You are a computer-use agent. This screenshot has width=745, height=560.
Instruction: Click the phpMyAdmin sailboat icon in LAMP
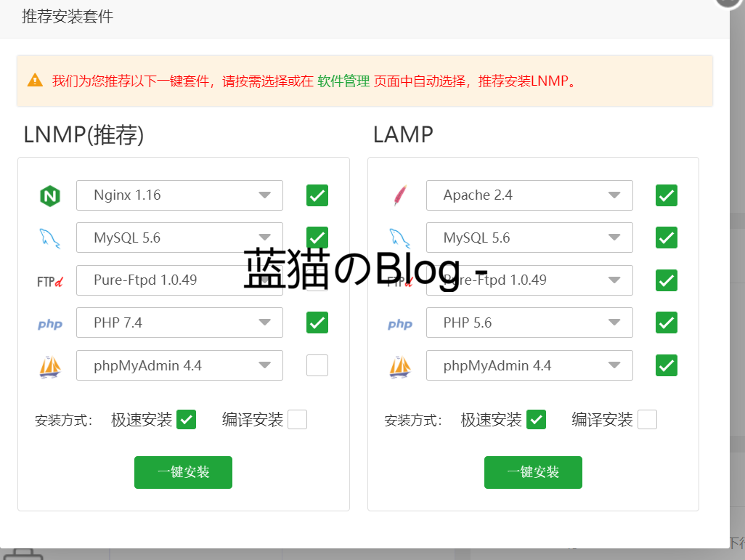click(x=399, y=366)
